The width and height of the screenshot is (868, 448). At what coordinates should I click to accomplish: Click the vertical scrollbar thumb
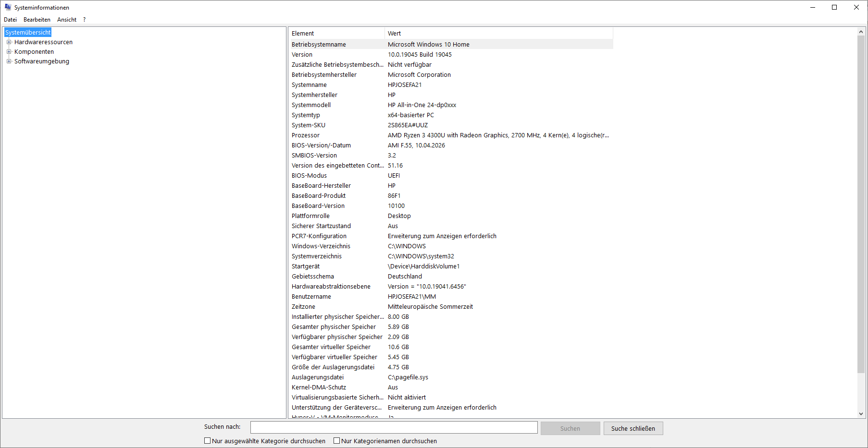pyautogui.click(x=861, y=204)
